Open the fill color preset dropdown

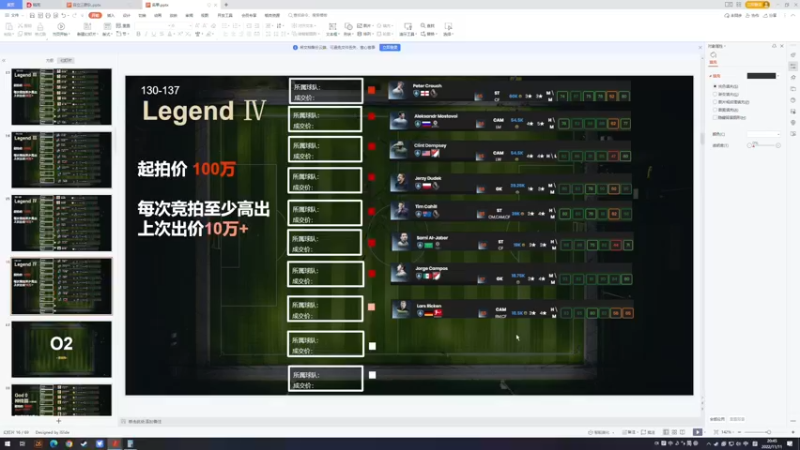pyautogui.click(x=778, y=76)
